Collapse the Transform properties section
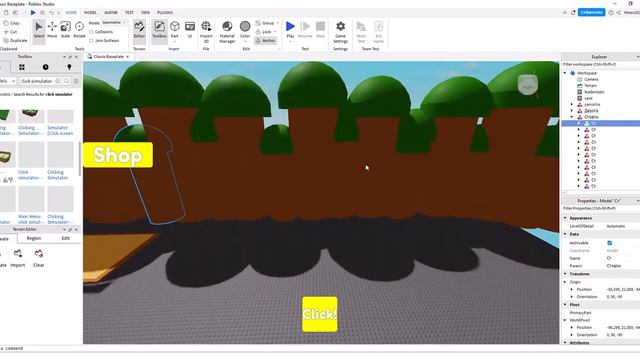The height and width of the screenshot is (360, 640). (565, 274)
